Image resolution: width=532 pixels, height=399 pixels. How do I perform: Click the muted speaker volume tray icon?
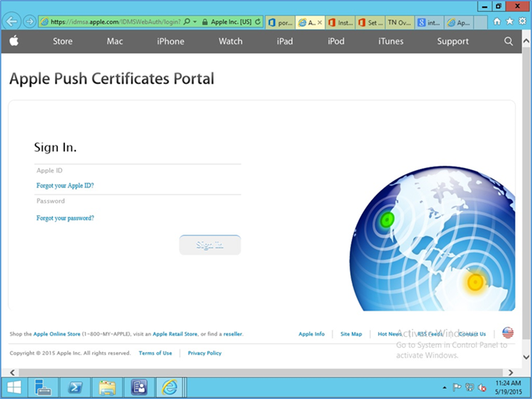pos(482,387)
